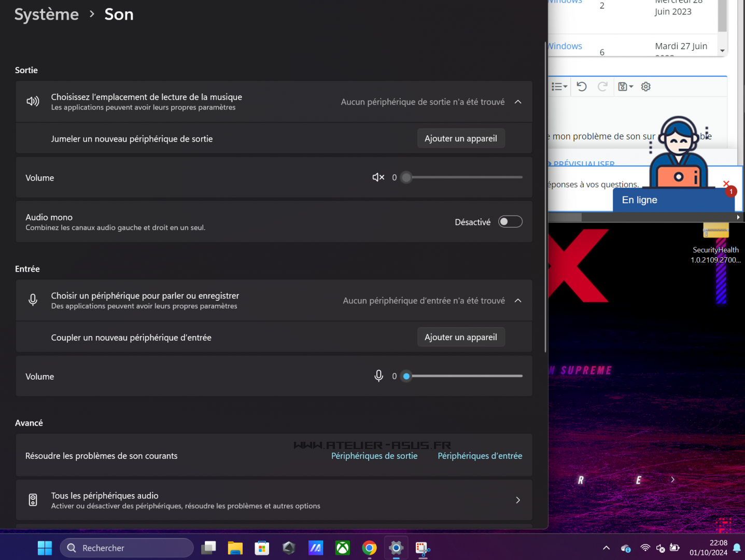This screenshot has width=745, height=560.
Task: Click Ajouter un appareil for output device
Action: (460, 138)
